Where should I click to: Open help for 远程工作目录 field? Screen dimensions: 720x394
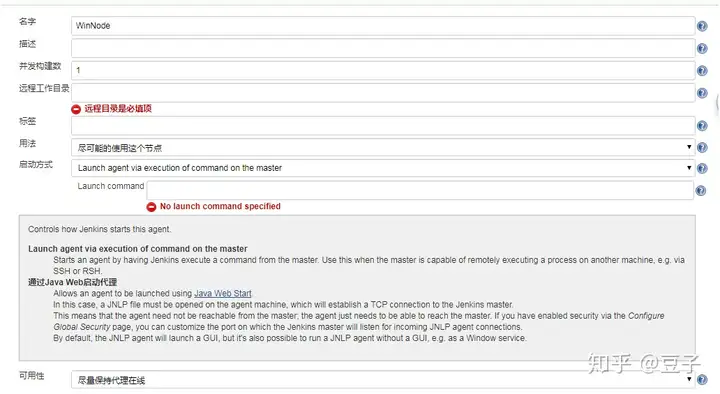click(702, 93)
